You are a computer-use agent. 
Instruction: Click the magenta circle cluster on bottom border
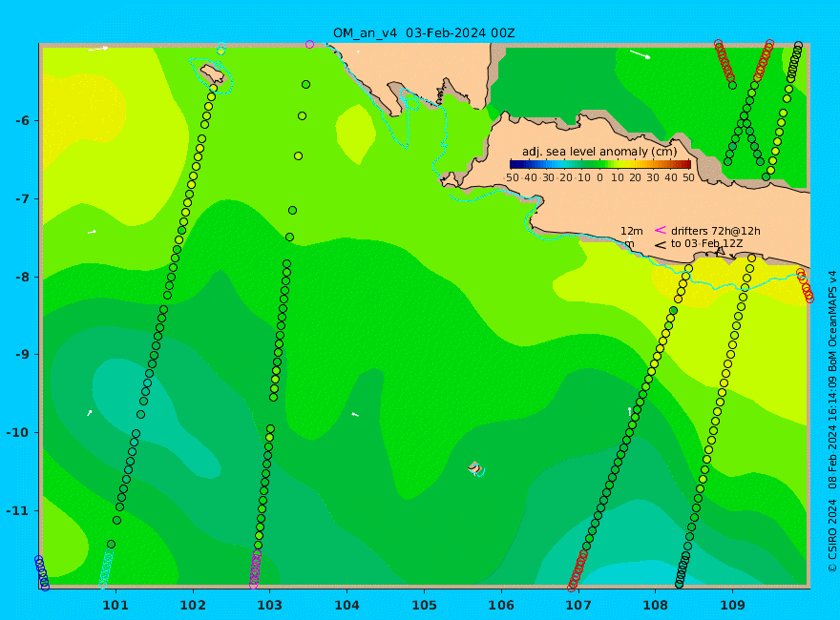[256, 569]
